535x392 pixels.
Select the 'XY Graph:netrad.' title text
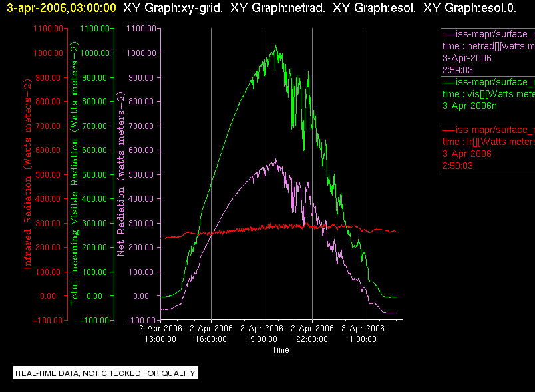coord(277,7)
